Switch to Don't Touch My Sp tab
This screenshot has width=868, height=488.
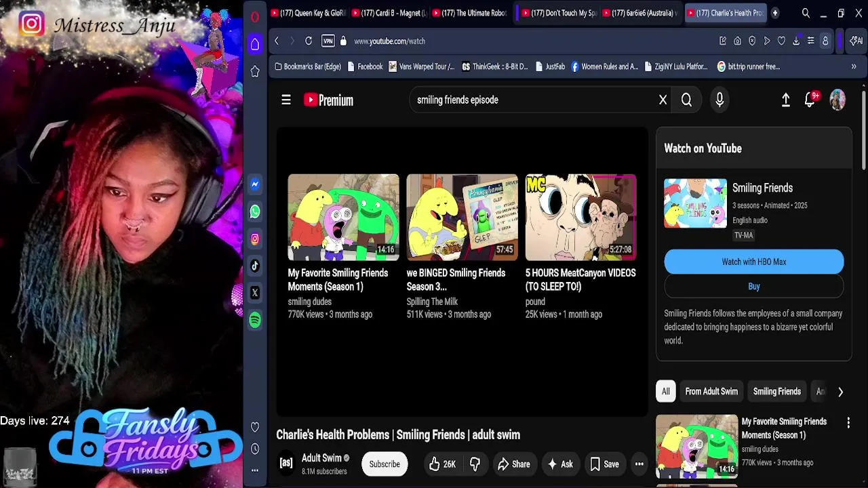click(559, 13)
